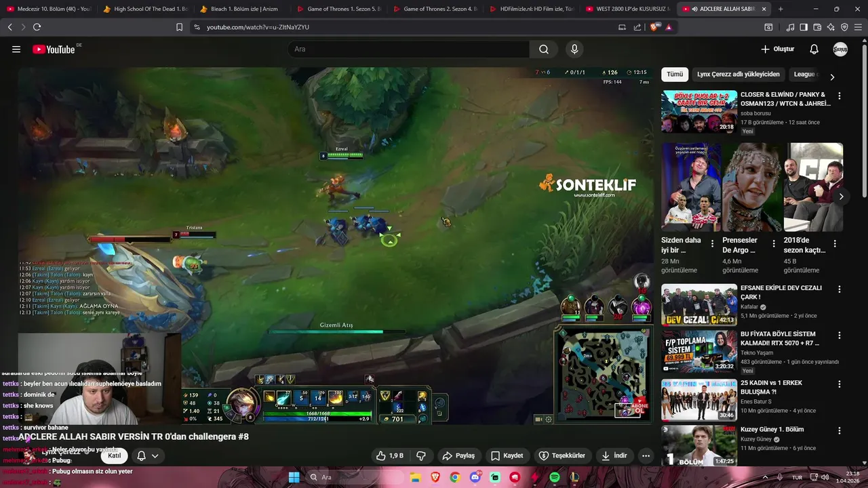
Task: Switch to High School Of The Dead tab
Action: 144,9
